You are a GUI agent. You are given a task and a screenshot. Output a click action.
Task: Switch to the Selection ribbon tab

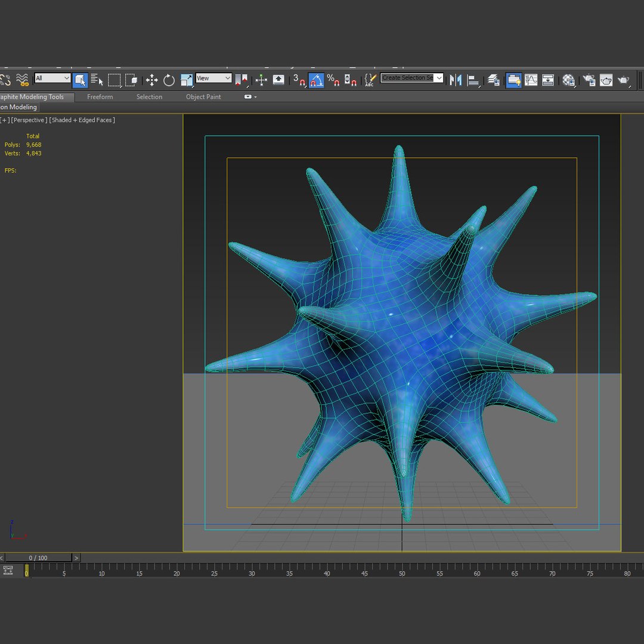149,97
